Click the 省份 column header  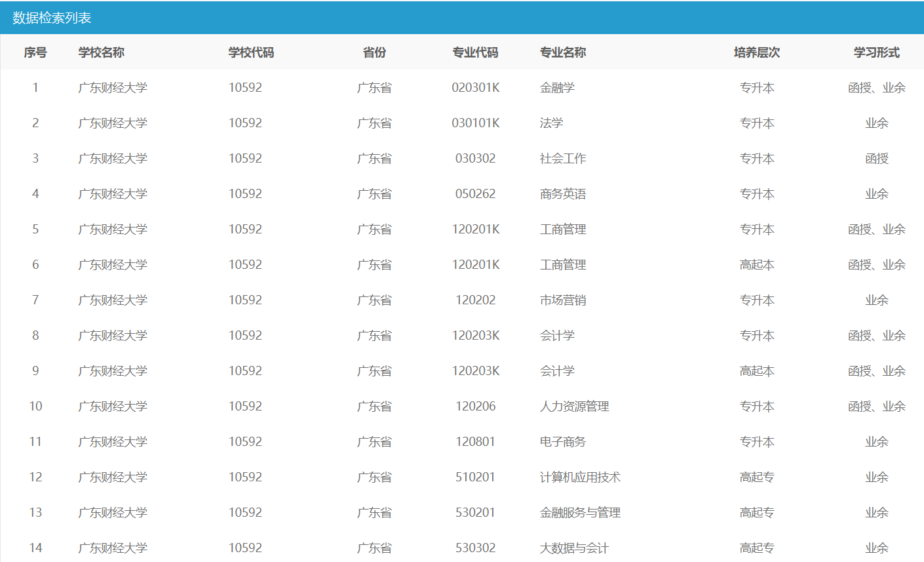(374, 52)
